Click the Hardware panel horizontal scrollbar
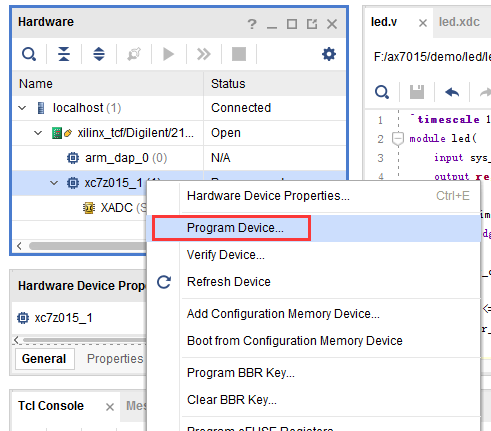 [87, 246]
